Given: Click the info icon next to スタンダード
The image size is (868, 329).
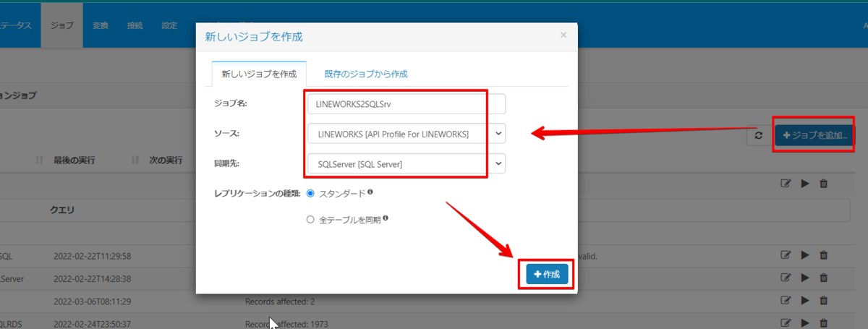Looking at the screenshot, I should tap(370, 192).
